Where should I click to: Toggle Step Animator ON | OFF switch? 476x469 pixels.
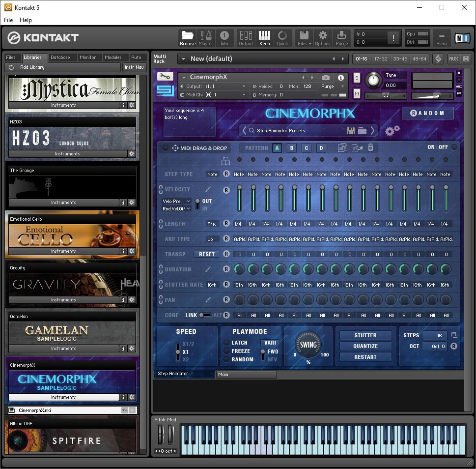[x=454, y=147]
